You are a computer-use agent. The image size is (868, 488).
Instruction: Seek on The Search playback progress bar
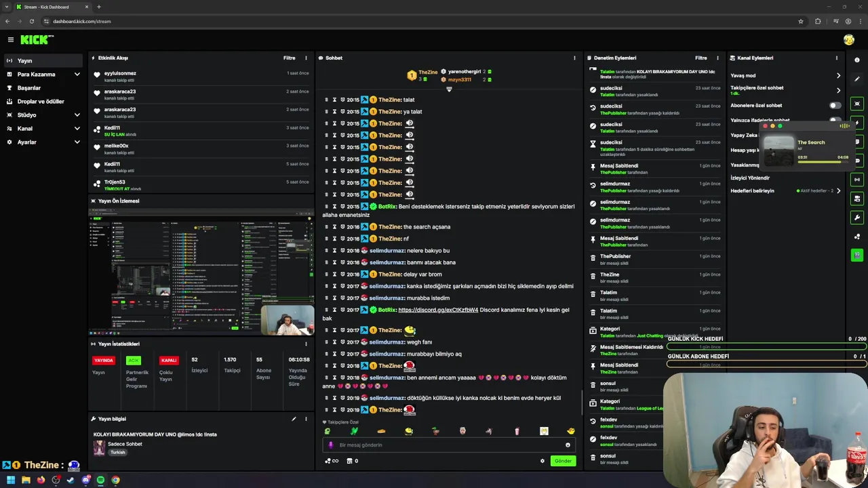(x=823, y=162)
